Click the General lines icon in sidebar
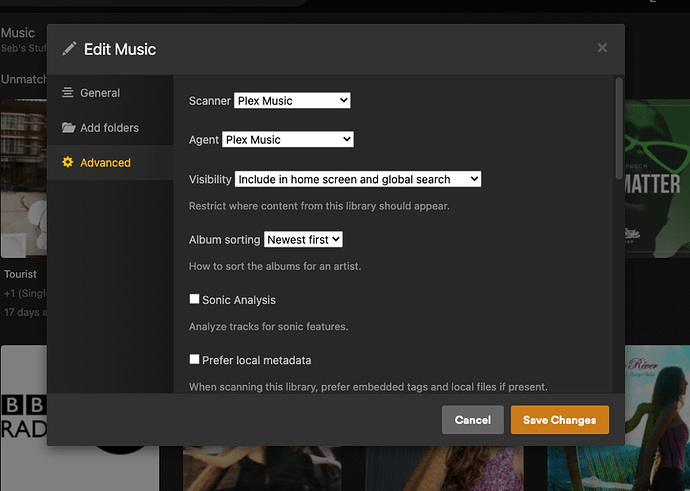Viewport: 690px width, 491px height. [68, 93]
